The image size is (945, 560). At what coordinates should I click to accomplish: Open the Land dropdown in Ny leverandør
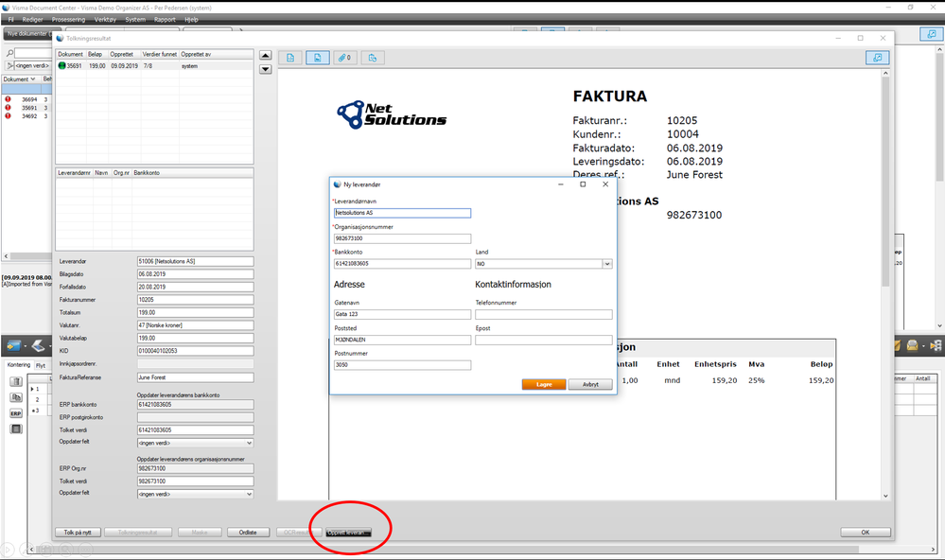pos(607,264)
